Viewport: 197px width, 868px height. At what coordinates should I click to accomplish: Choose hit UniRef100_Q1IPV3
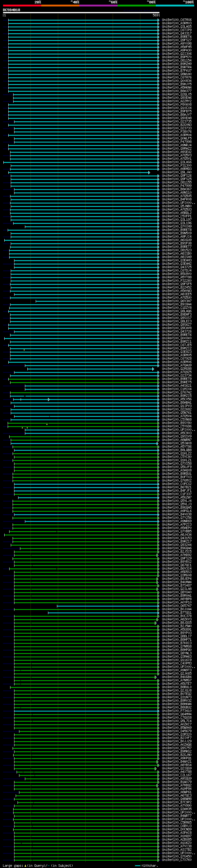click(x=177, y=406)
